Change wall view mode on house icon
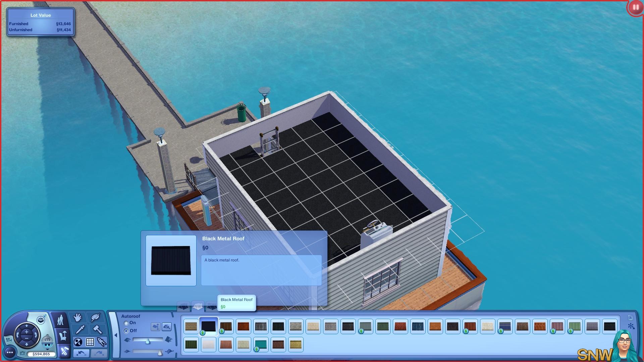The height and width of the screenshot is (362, 644). tap(47, 342)
